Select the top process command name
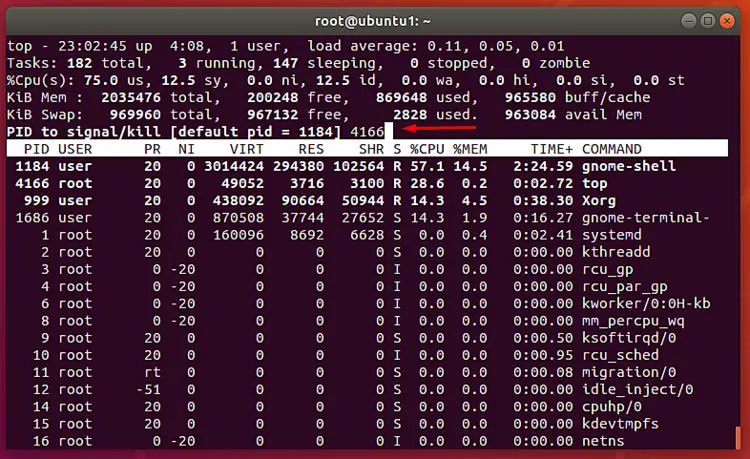The image size is (750, 459). pyautogui.click(x=596, y=185)
